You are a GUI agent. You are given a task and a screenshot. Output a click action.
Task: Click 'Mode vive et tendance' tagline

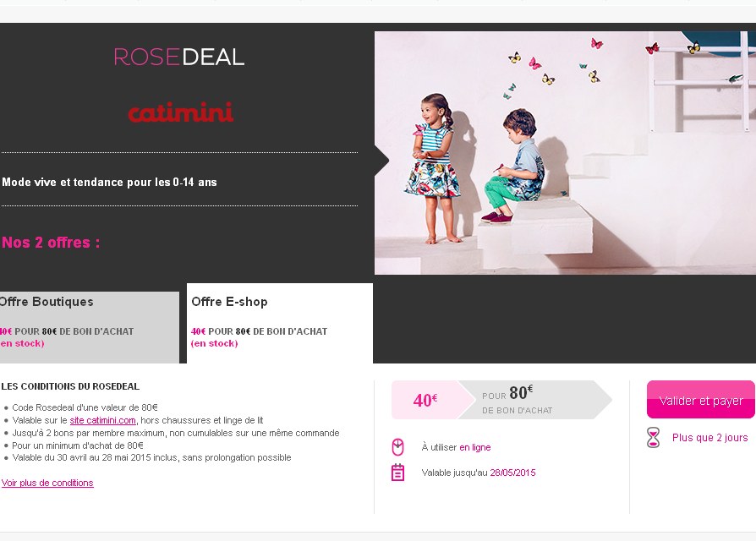coord(109,182)
